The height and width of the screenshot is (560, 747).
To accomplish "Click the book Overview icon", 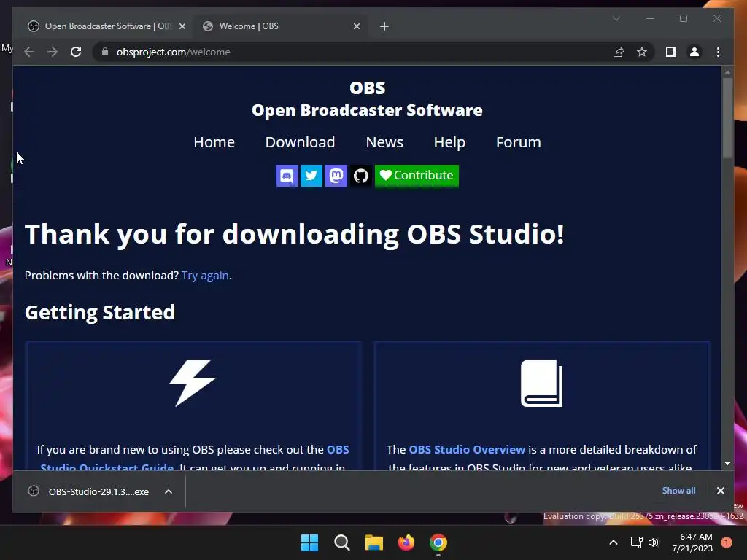I will 542,384.
